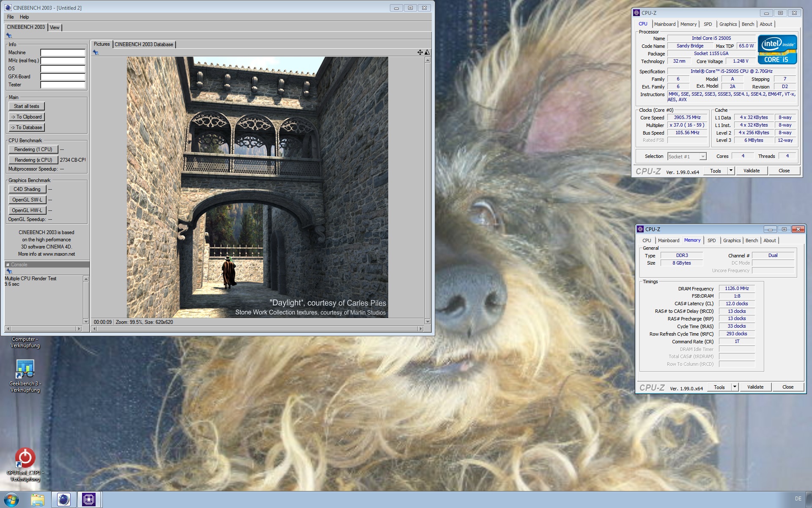The image size is (812, 508).
Task: Open Mainboard tab in upper CPU-Z
Action: 665,24
